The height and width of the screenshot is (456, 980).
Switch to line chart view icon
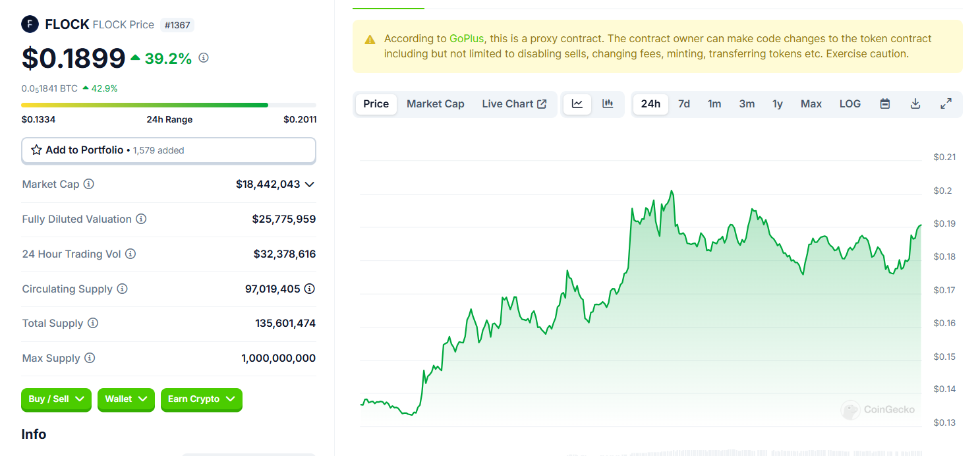(x=577, y=104)
